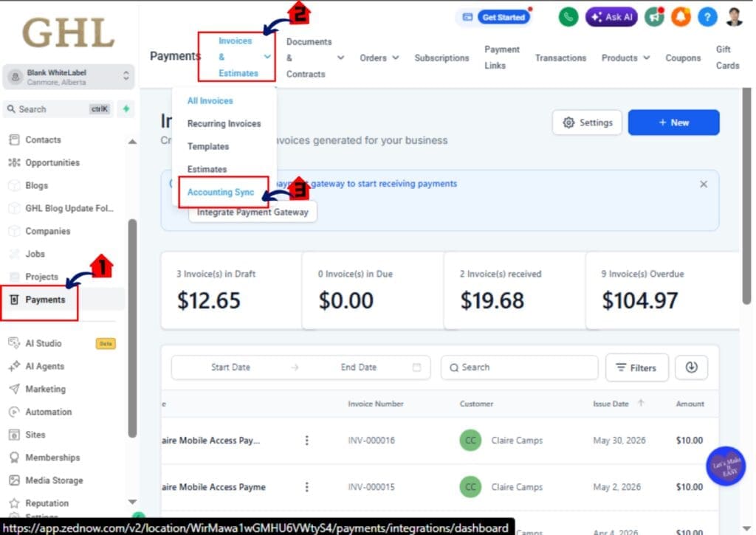Open Companies in the sidebar
The height and width of the screenshot is (535, 756).
pos(47,232)
